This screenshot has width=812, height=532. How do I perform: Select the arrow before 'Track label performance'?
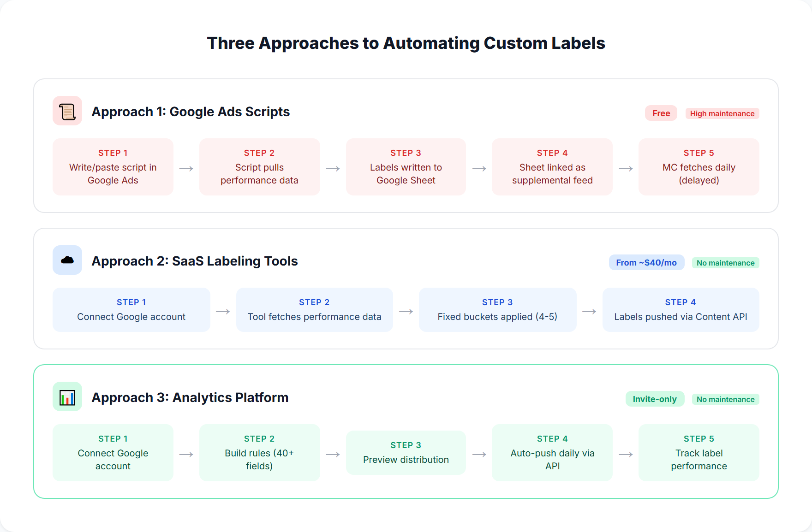[x=625, y=455]
